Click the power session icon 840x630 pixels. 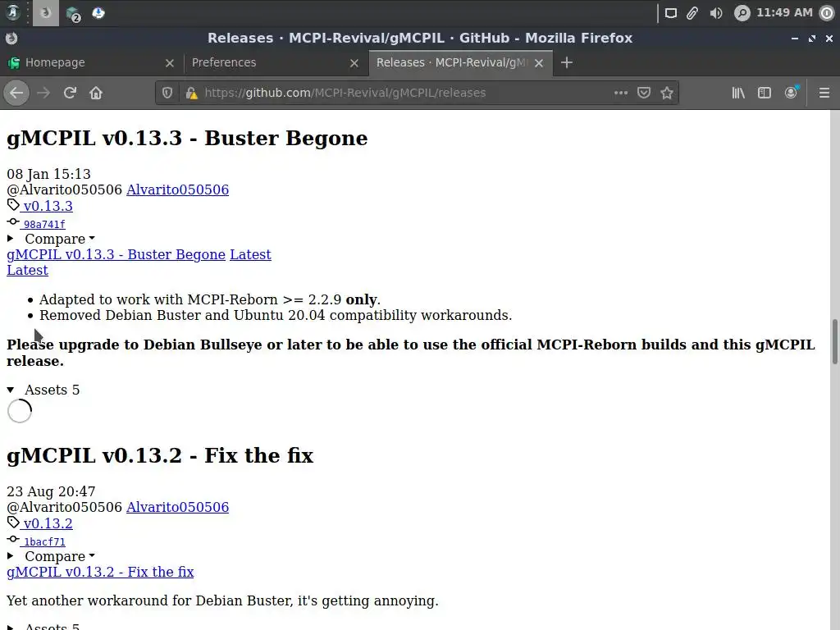(828, 13)
